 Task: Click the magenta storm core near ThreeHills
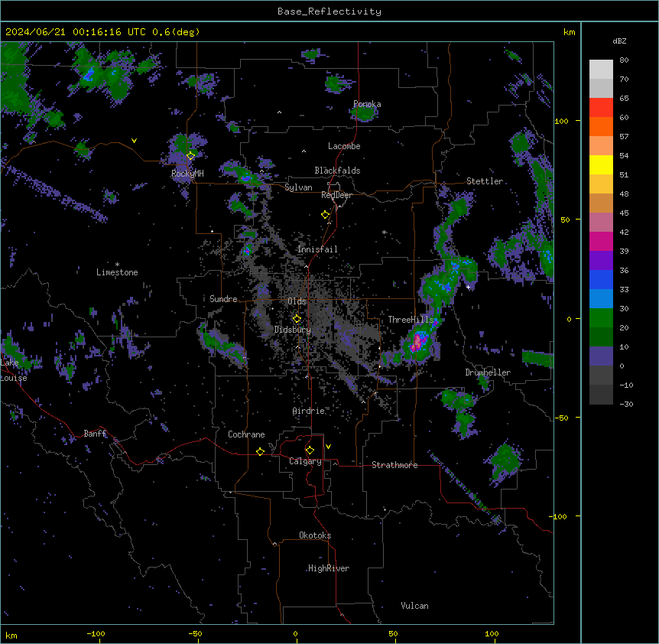coord(417,342)
